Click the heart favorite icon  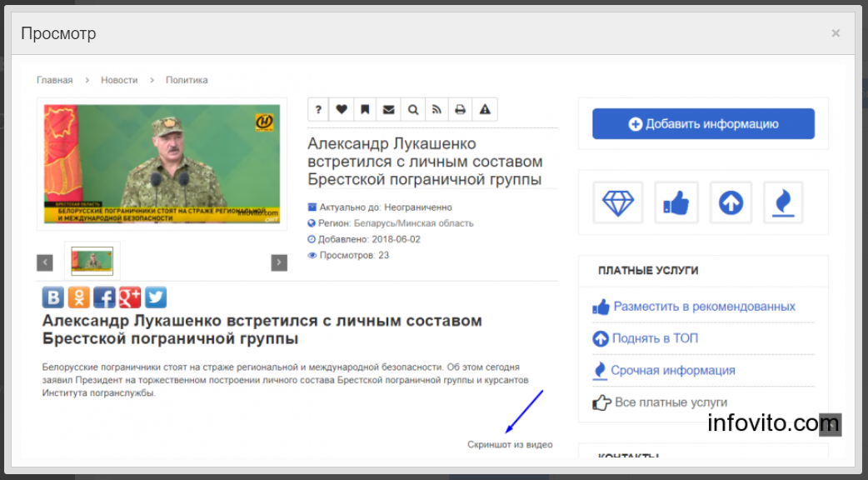coord(342,110)
